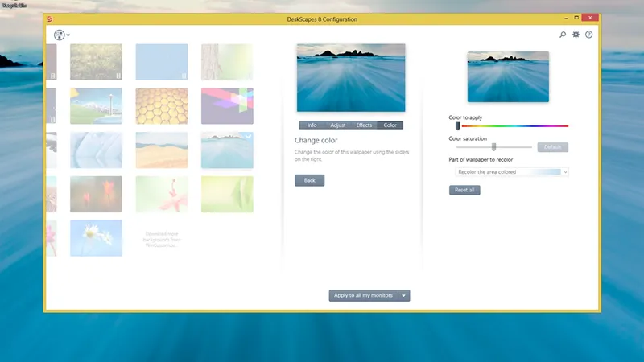Screen dimensions: 644x362
Task: Click the DeskScapes logo in title bar
Action: (x=51, y=19)
